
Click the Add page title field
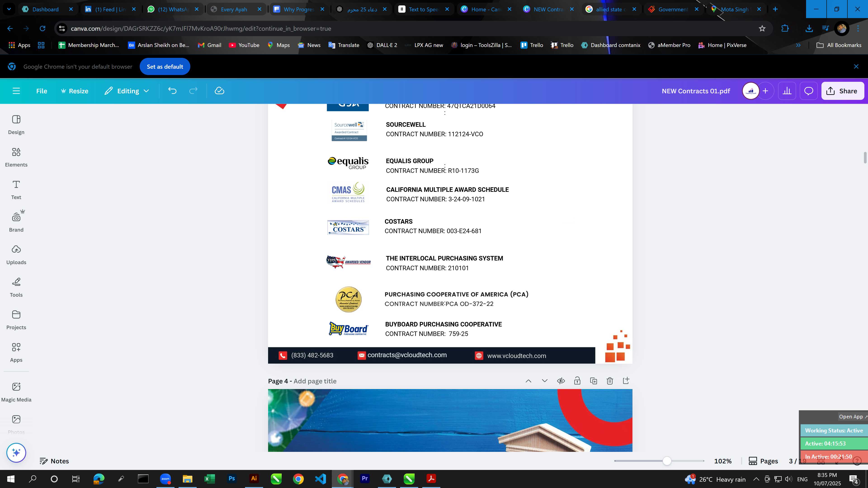pos(315,381)
